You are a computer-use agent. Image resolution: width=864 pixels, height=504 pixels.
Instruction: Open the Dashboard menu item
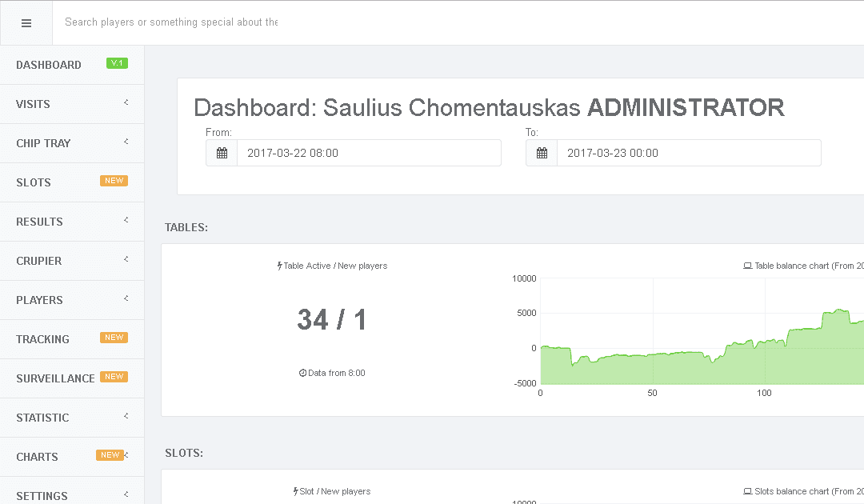72,65
